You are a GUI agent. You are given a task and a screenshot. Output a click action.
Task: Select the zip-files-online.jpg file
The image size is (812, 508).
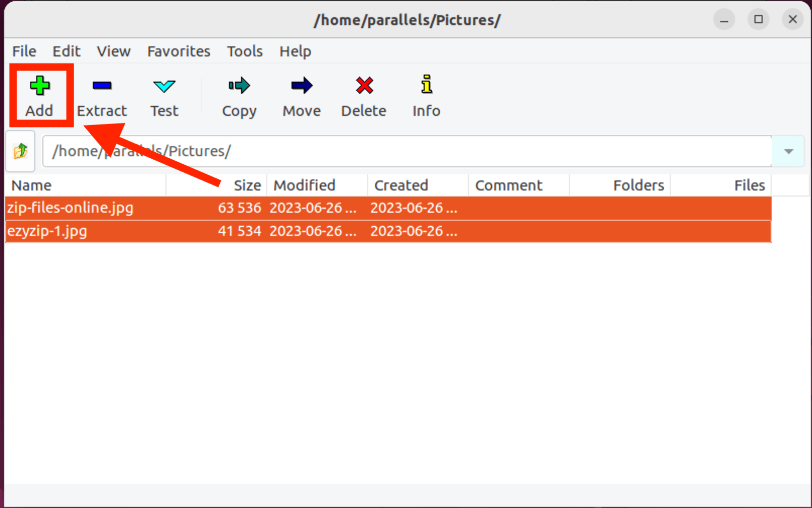[x=71, y=208]
